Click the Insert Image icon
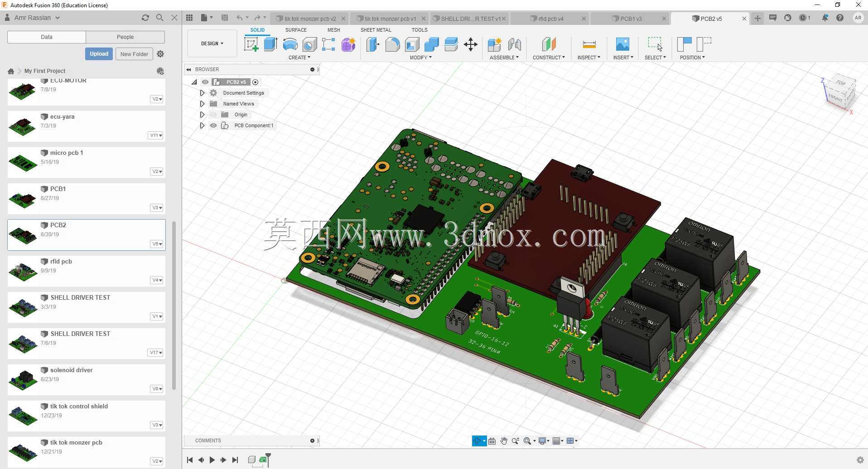This screenshot has height=469, width=868. click(x=622, y=44)
